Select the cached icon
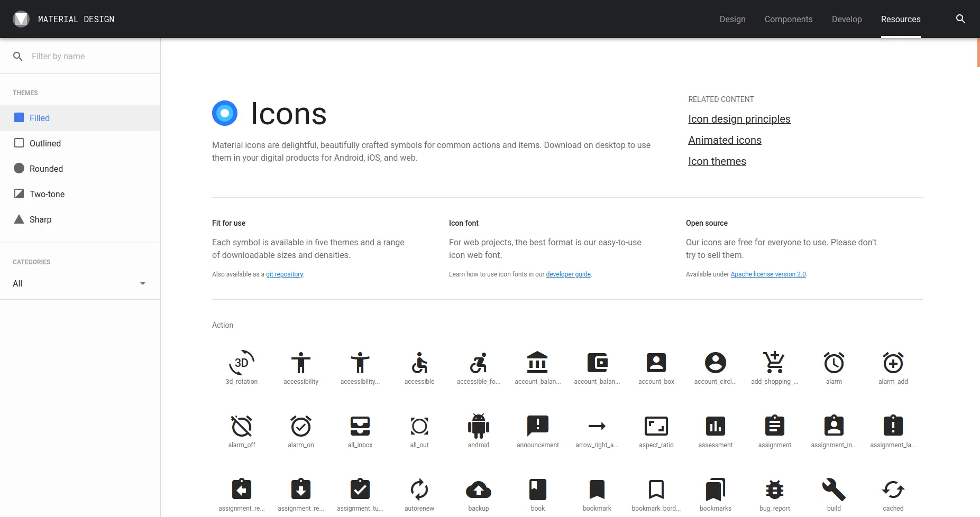 tap(893, 490)
